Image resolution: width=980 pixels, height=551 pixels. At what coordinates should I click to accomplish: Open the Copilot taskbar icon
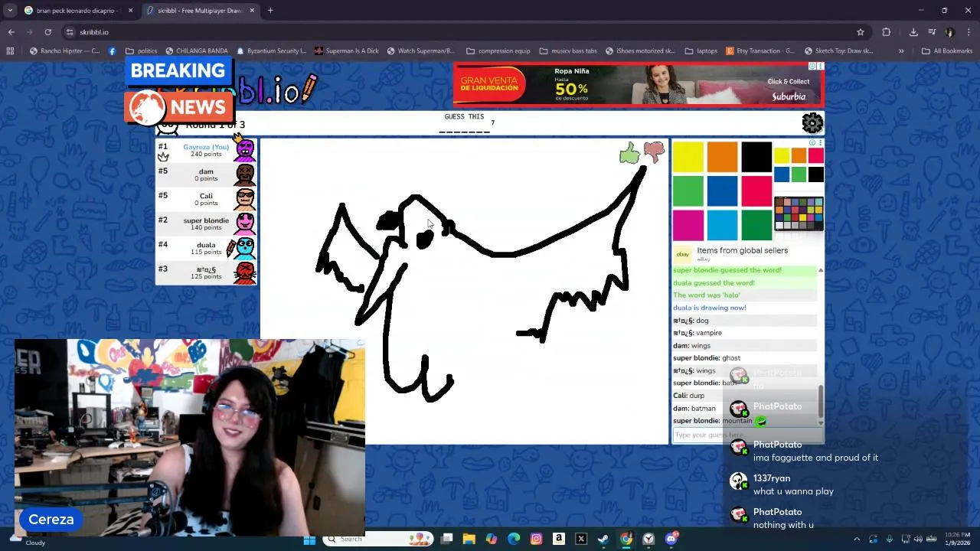pos(491,540)
